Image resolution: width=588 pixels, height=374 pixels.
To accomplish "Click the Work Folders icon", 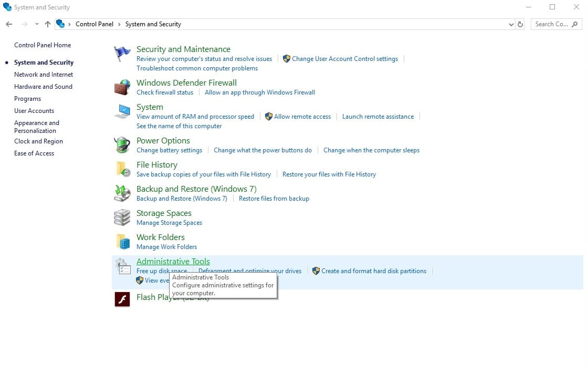I will (122, 242).
